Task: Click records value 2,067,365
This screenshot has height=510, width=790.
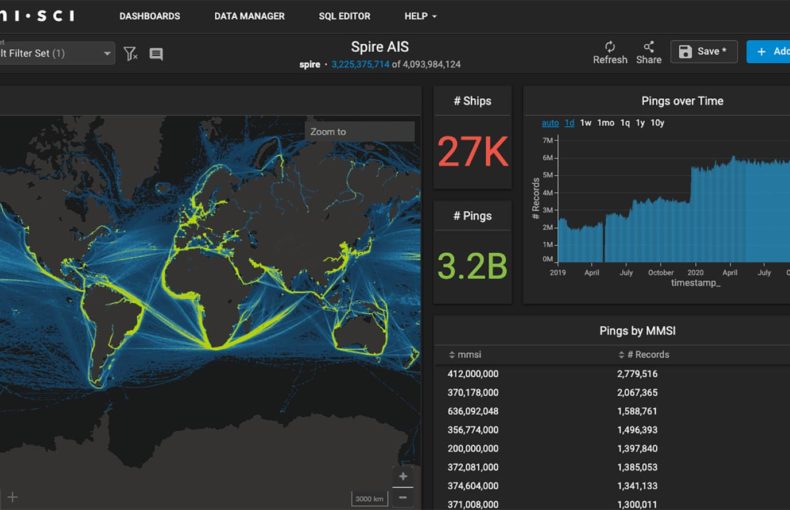Action: click(637, 393)
